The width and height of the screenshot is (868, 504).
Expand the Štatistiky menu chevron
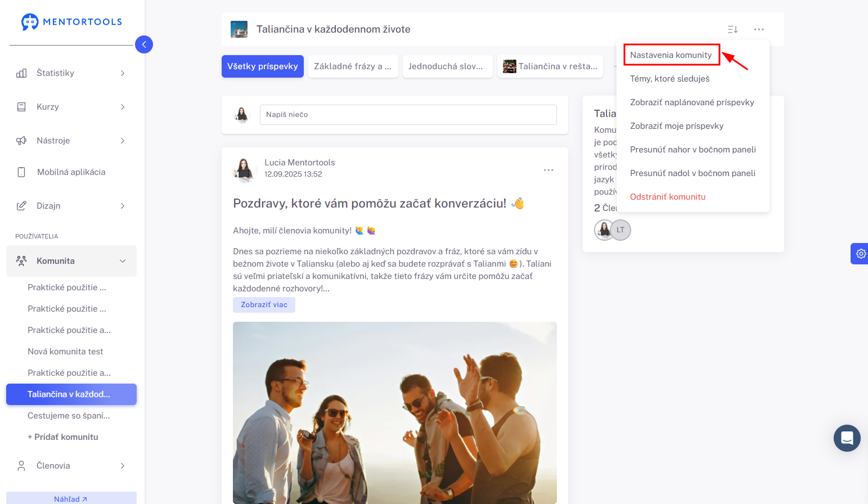tap(123, 73)
